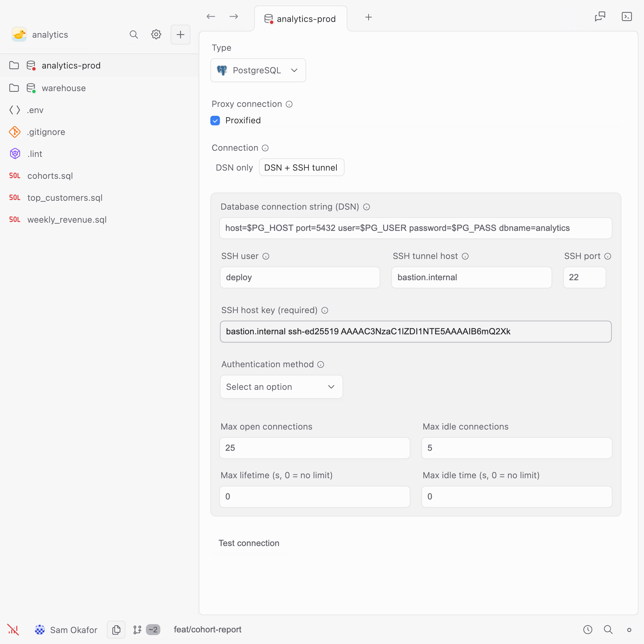Click SSH tunnel host info icon

tap(465, 256)
